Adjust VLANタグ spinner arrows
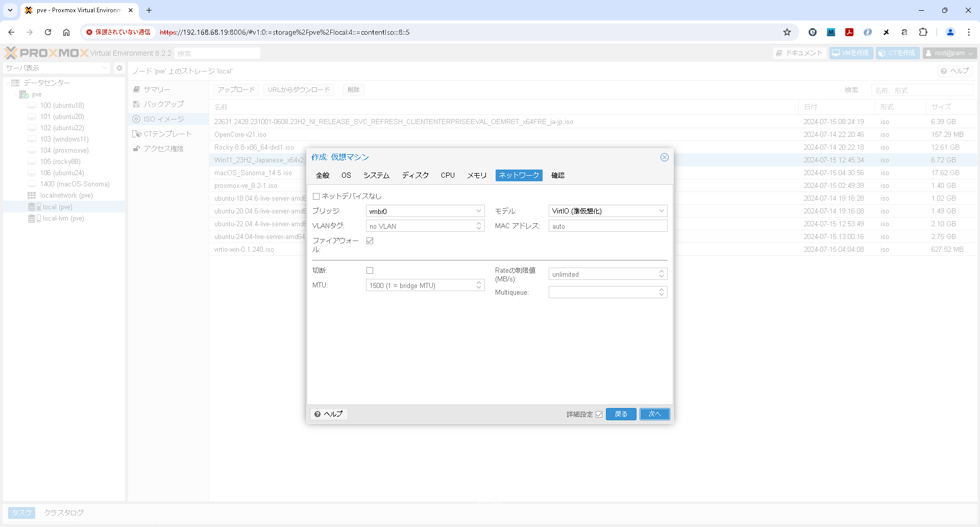980x527 pixels. point(479,226)
